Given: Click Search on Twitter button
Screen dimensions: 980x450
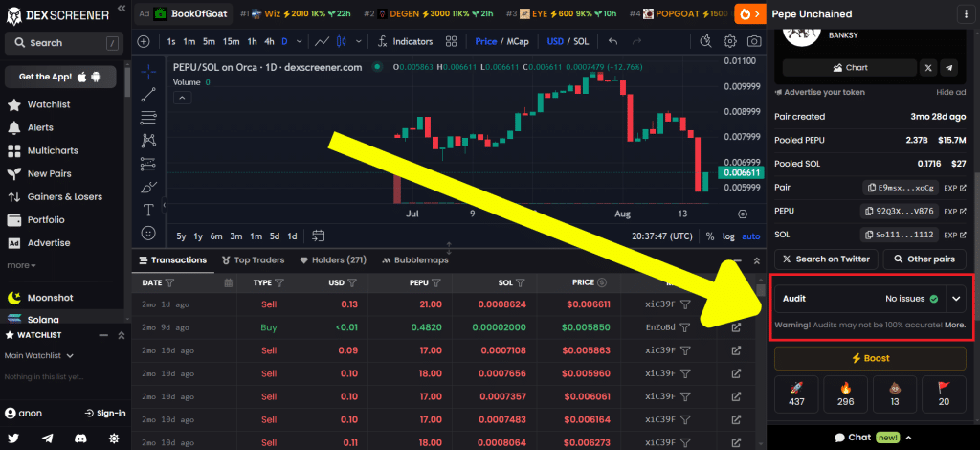Looking at the screenshot, I should coord(826,259).
